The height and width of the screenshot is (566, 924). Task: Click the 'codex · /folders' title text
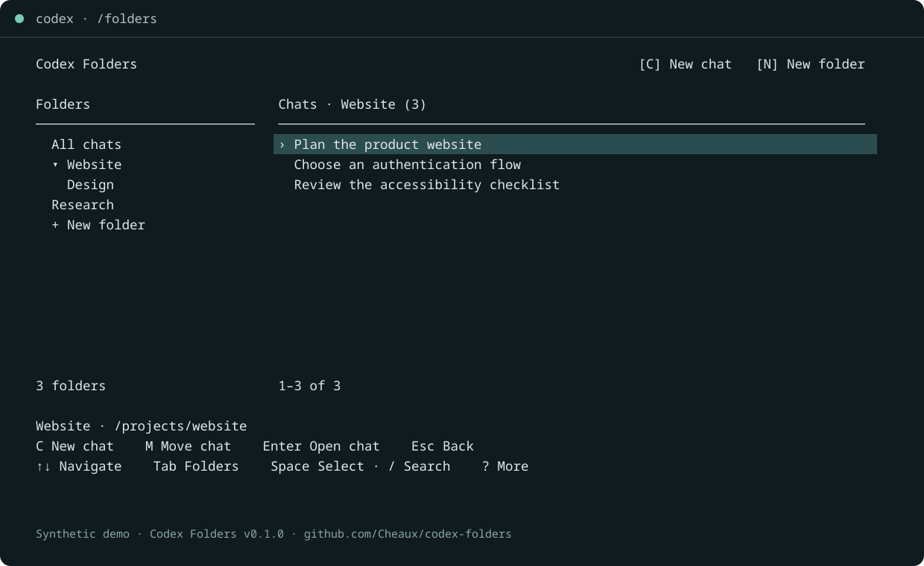pos(96,19)
